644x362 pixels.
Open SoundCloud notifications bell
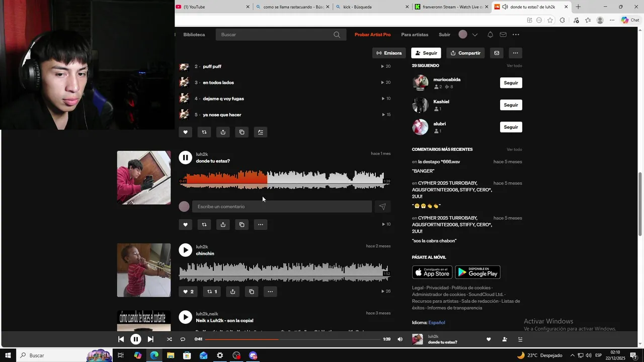490,35
